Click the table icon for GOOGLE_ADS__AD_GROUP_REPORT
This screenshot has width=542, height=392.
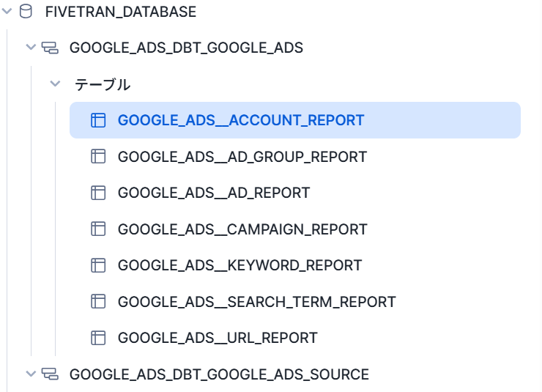tap(98, 157)
